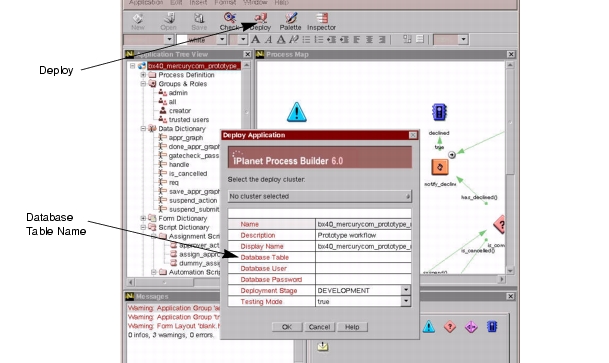Click the Deploy toolbar icon
The width and height of the screenshot is (609, 363).
tap(260, 22)
